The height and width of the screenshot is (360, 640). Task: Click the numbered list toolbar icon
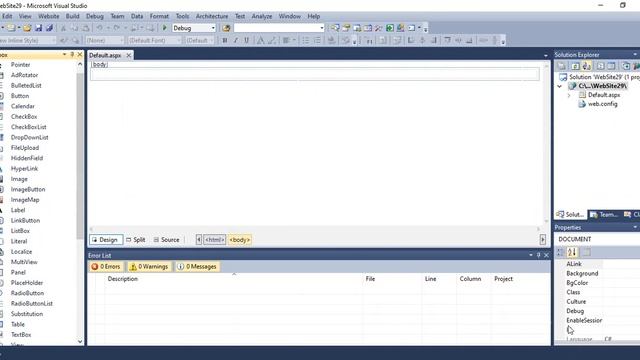(x=317, y=40)
